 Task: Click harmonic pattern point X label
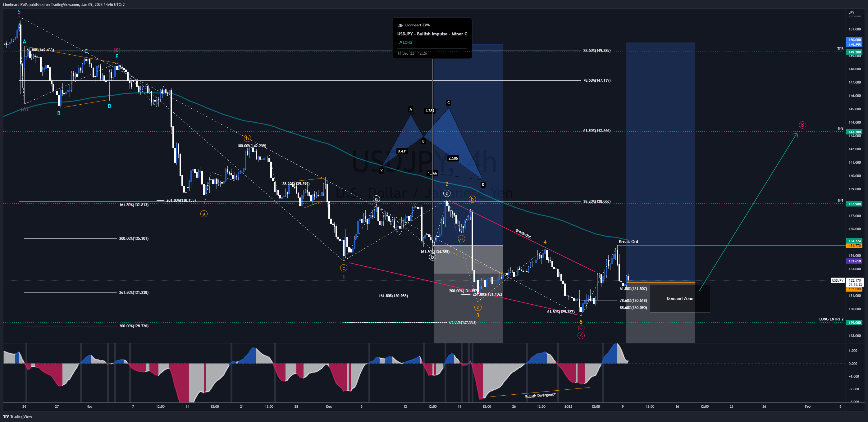[381, 171]
